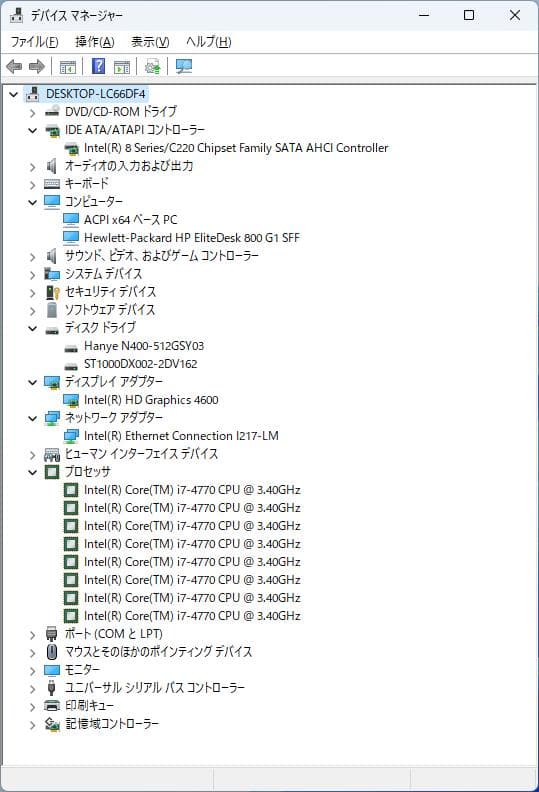Collapse the ネットワーク アダプター category

coord(33,418)
